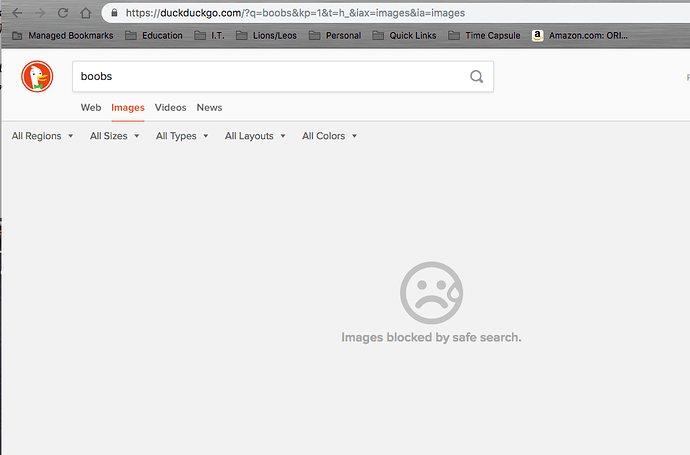The image size is (690, 455).
Task: Go to browser home page icon
Action: tap(86, 13)
